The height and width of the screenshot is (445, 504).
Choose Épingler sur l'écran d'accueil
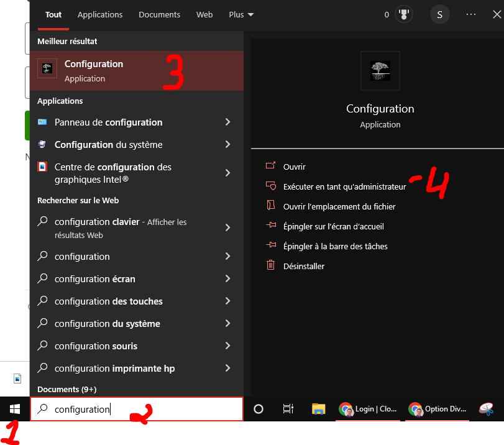(x=333, y=227)
